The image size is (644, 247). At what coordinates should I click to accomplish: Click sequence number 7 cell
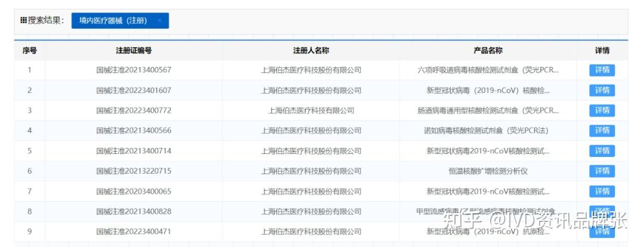click(x=30, y=192)
